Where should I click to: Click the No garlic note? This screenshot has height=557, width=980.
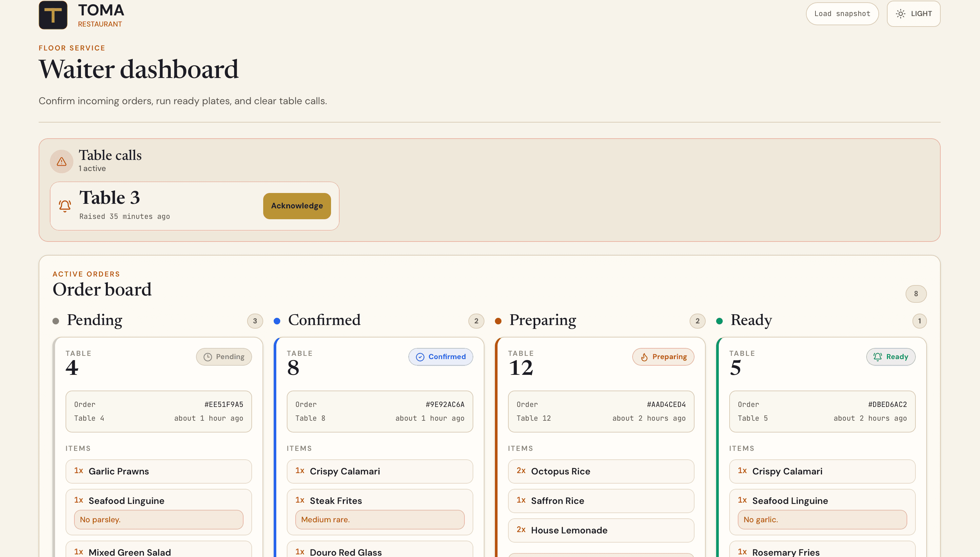coord(822,520)
